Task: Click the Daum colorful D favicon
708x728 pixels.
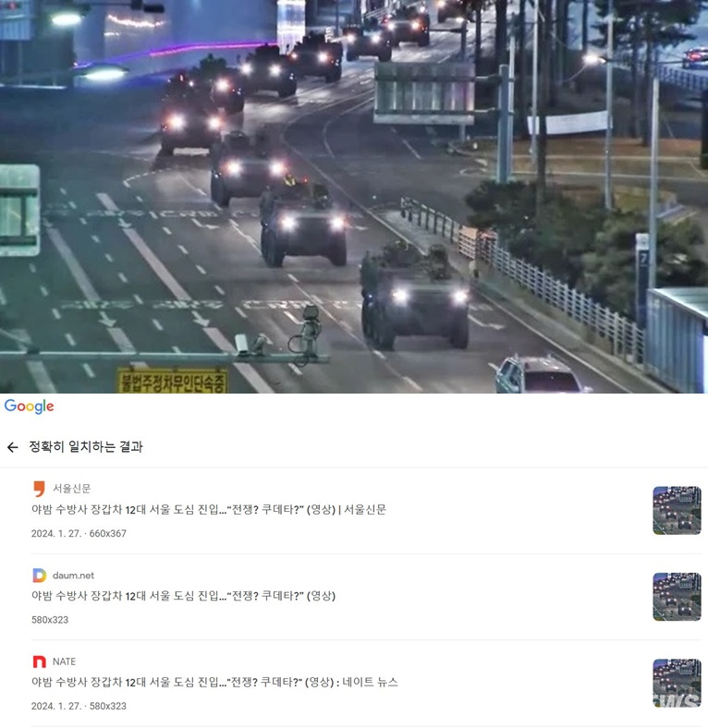Action: click(x=40, y=576)
